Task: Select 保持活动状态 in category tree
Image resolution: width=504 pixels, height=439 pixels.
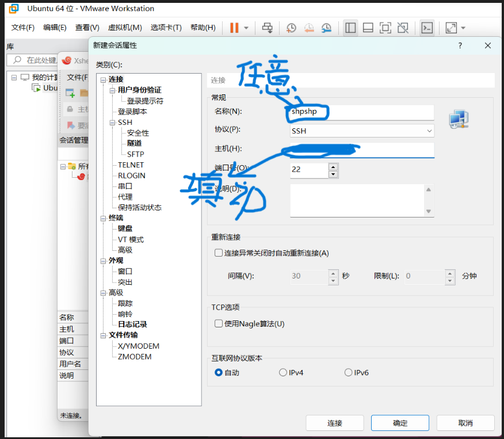Action: pos(139,207)
